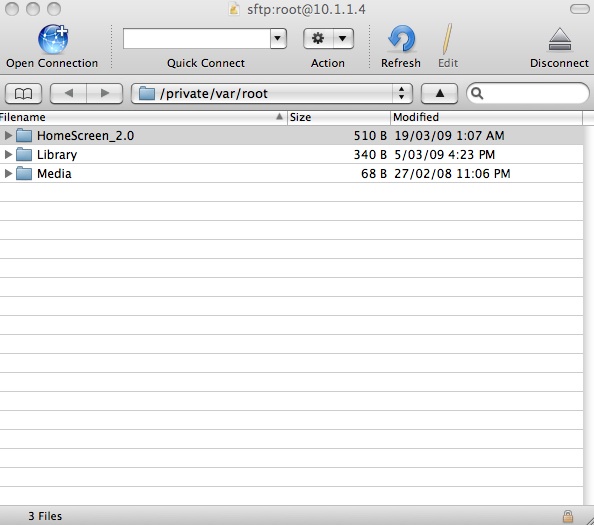Expand the Library folder triangle
Image resolution: width=594 pixels, height=525 pixels.
[x=8, y=154]
